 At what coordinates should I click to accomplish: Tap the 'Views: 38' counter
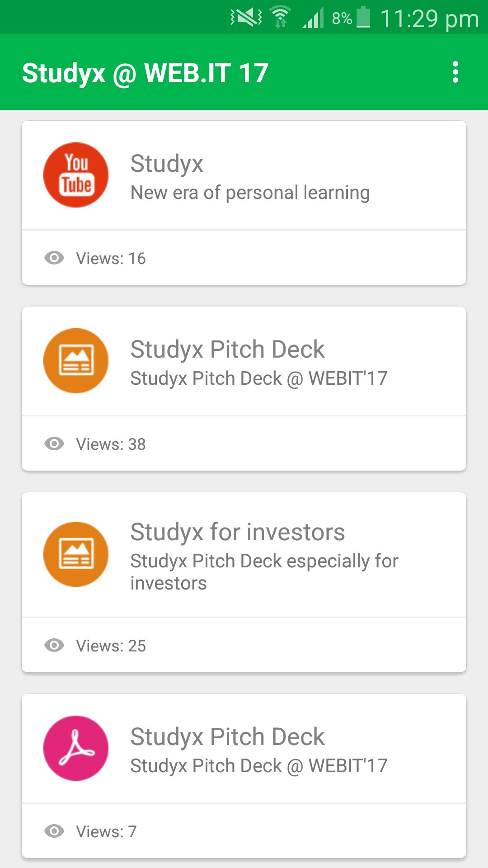111,444
